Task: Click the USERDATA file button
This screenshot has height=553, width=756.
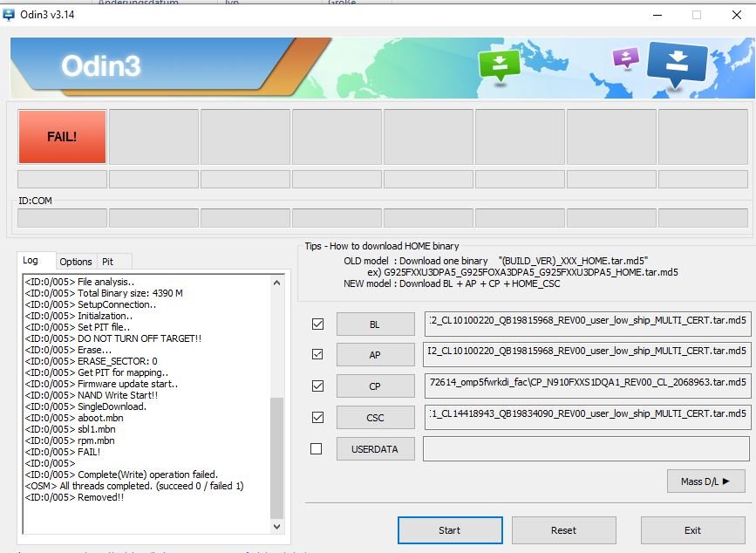Action: pyautogui.click(x=375, y=449)
